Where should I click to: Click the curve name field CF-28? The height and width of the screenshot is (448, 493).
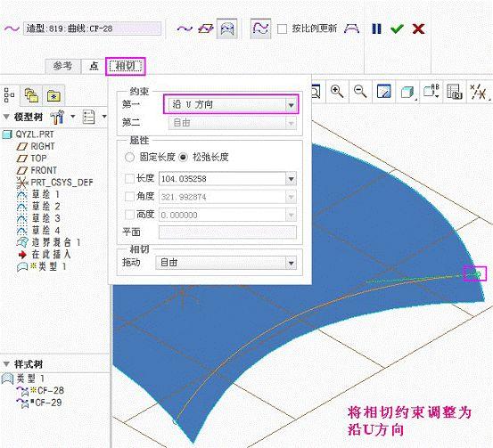click(x=93, y=29)
